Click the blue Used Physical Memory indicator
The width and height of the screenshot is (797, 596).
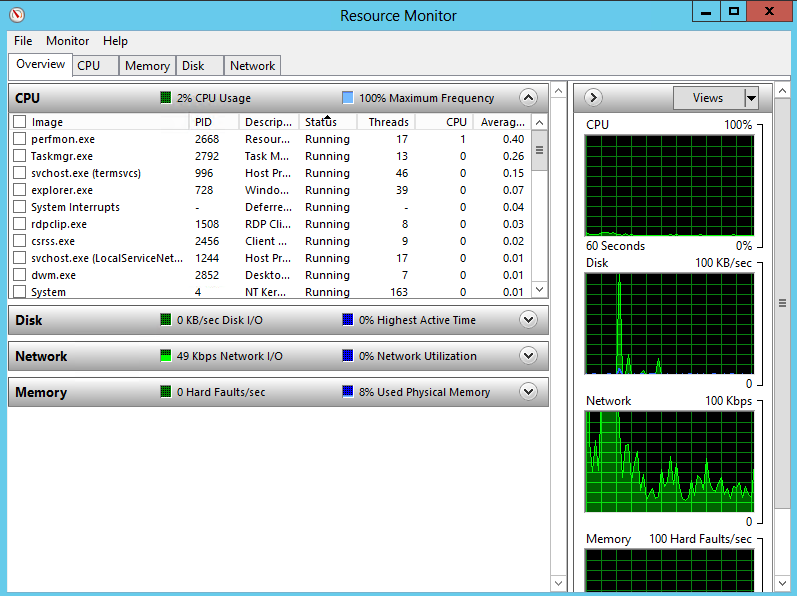[x=348, y=392]
